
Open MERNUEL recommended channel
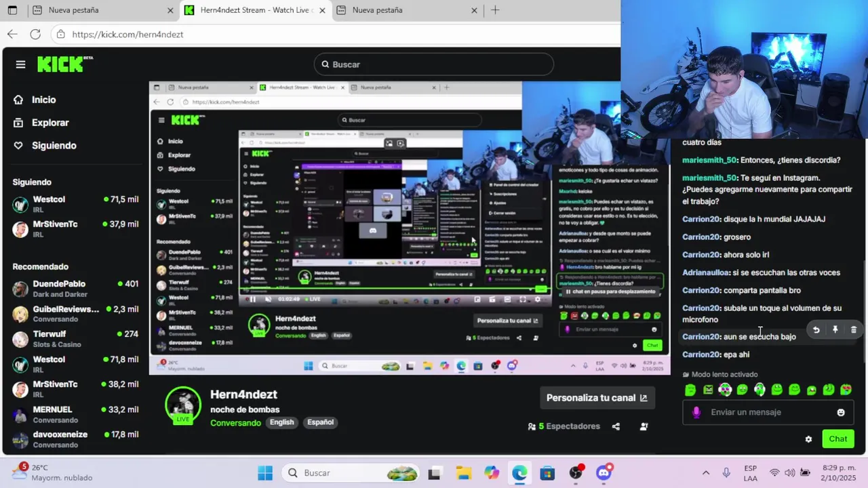click(75, 414)
